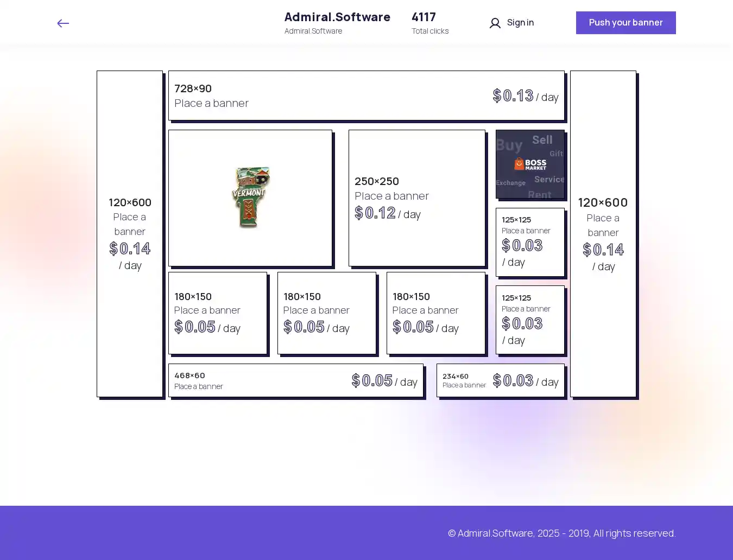Choose the left 120×600 banner slot

click(x=130, y=233)
